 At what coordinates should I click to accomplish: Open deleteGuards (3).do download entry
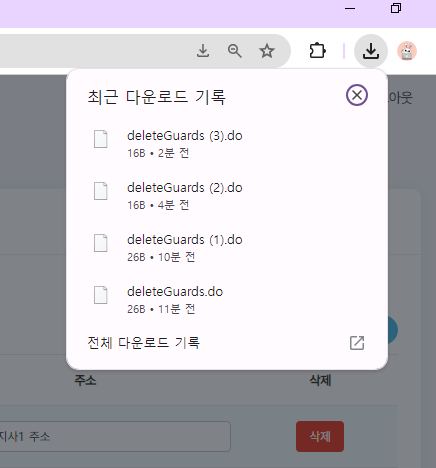(227, 144)
